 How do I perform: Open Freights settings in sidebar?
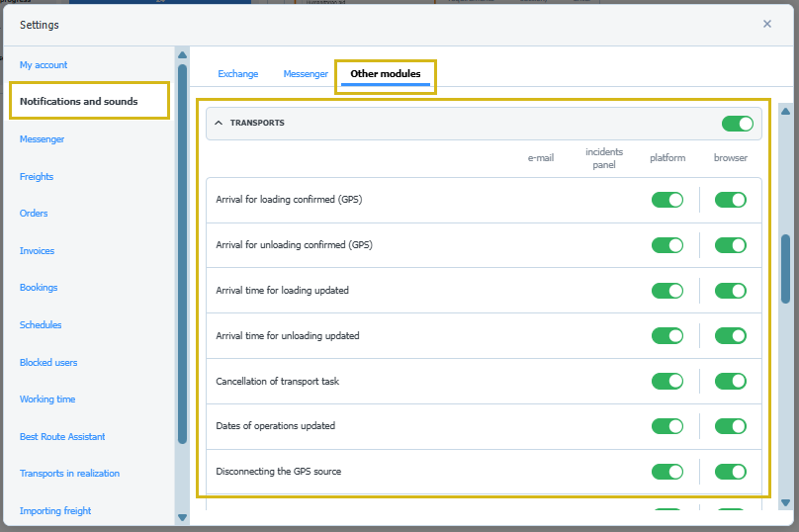pos(37,177)
